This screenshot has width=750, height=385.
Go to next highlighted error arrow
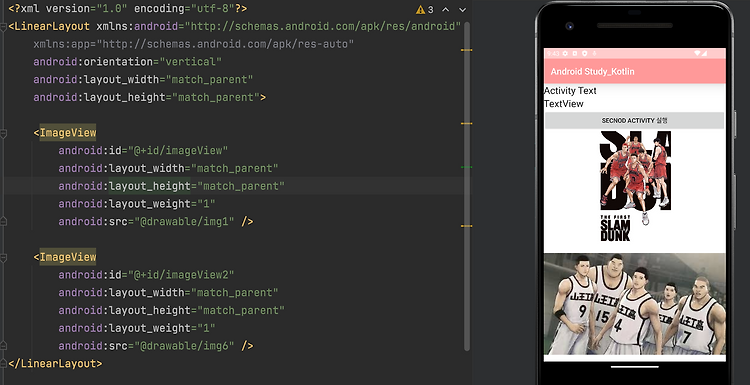463,10
